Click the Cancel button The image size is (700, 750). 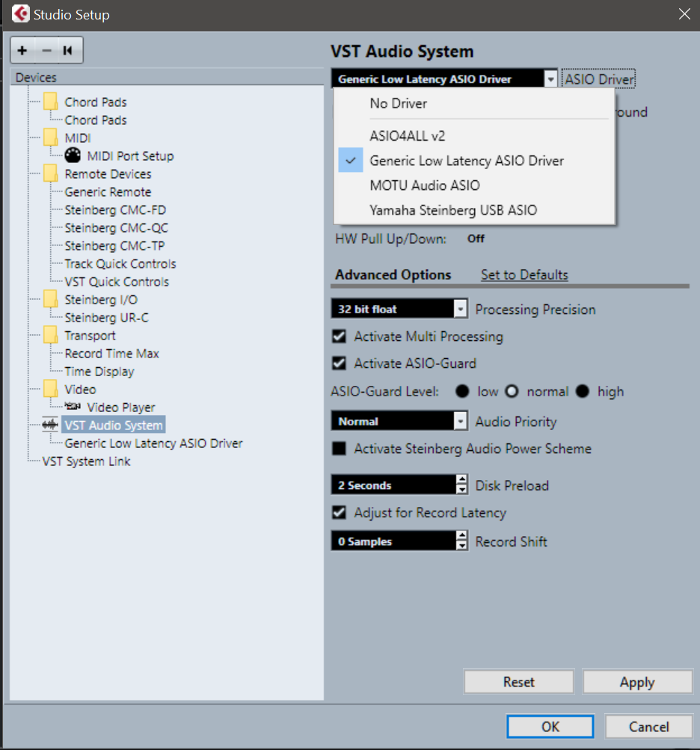point(649,727)
